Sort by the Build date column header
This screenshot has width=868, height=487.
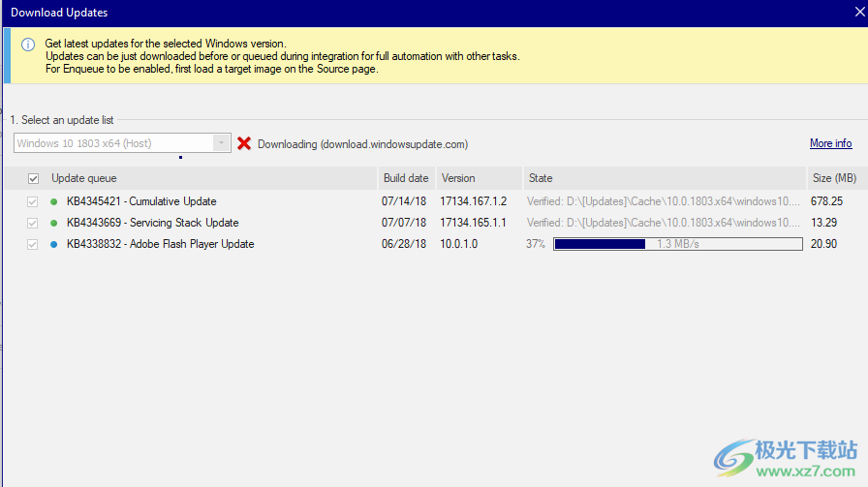point(406,178)
